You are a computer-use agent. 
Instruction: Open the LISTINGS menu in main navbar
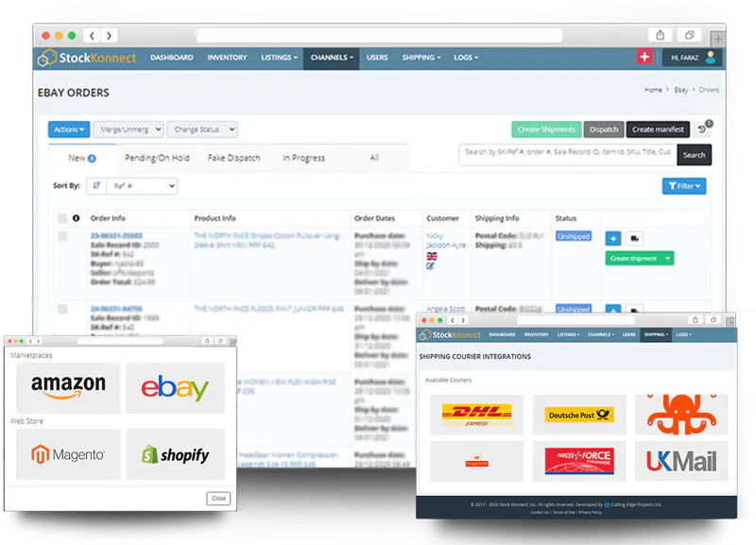tap(279, 58)
